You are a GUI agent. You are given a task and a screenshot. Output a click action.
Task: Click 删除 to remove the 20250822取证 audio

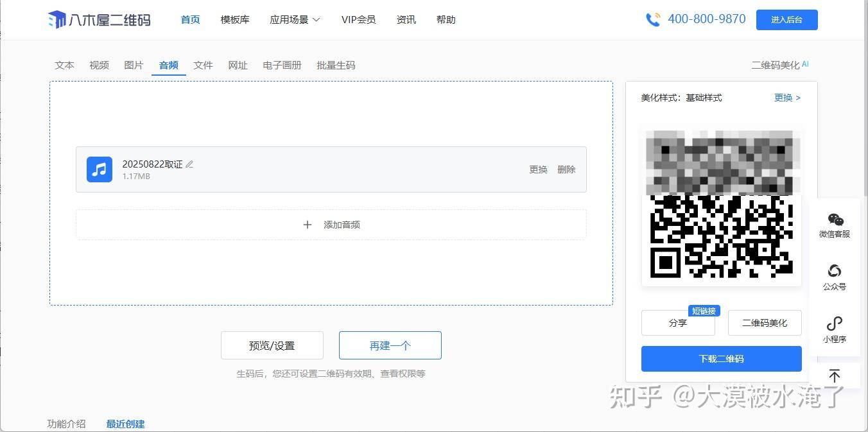567,169
